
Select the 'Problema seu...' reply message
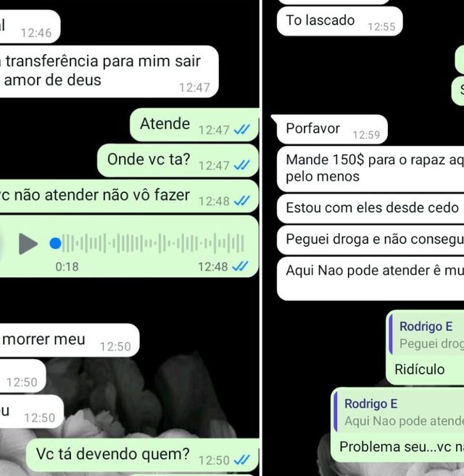[x=397, y=424]
